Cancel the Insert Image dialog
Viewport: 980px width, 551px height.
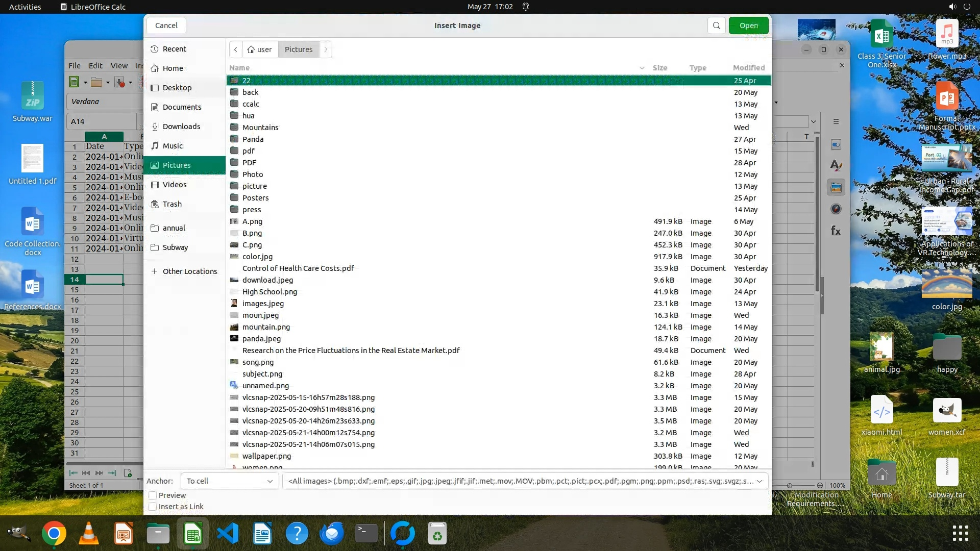pos(166,26)
